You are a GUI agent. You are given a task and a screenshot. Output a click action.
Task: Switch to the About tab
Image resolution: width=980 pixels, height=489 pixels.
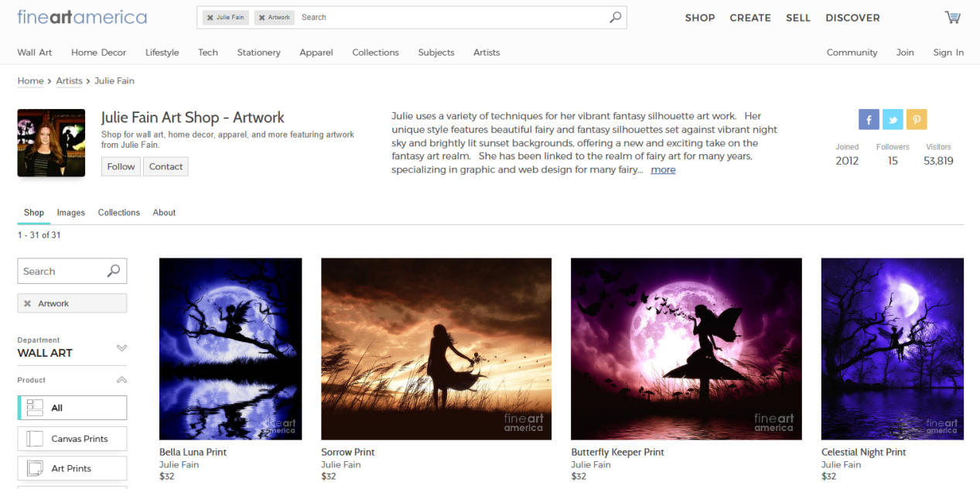pos(164,213)
